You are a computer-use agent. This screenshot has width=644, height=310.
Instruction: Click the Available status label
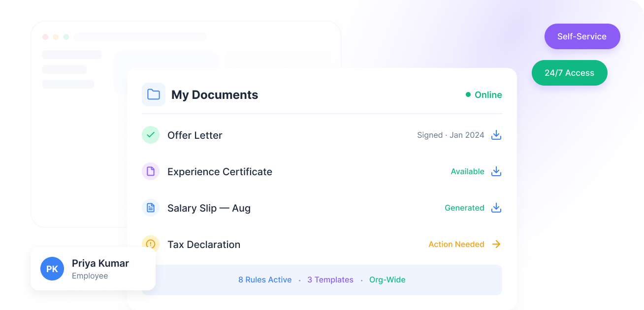468,171
